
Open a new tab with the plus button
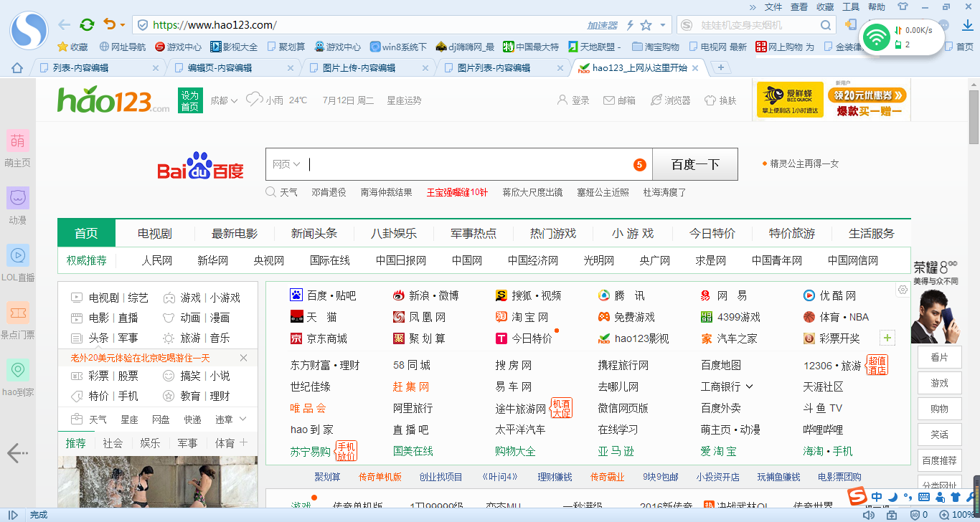coord(721,67)
